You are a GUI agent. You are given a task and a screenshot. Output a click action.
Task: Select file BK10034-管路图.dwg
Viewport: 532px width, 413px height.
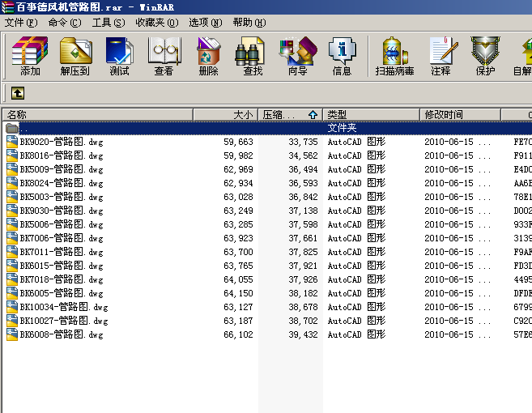click(x=64, y=307)
